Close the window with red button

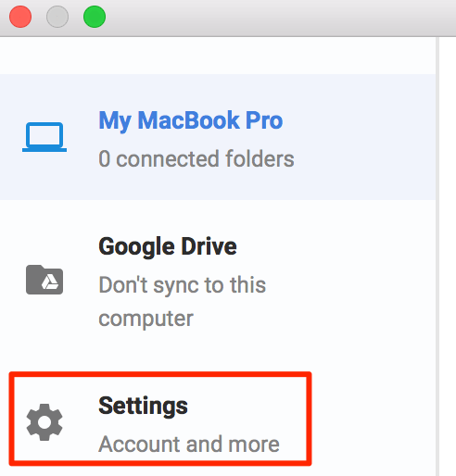20,17
